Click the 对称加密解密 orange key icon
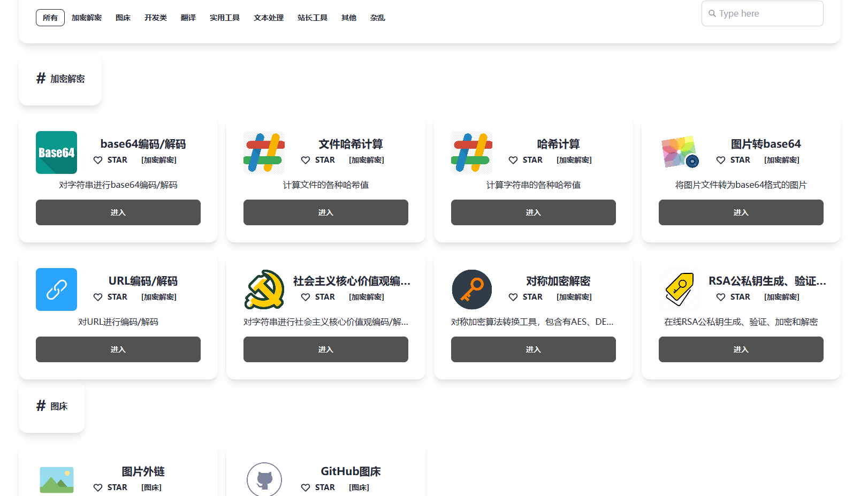Image resolution: width=868 pixels, height=496 pixels. [x=471, y=289]
